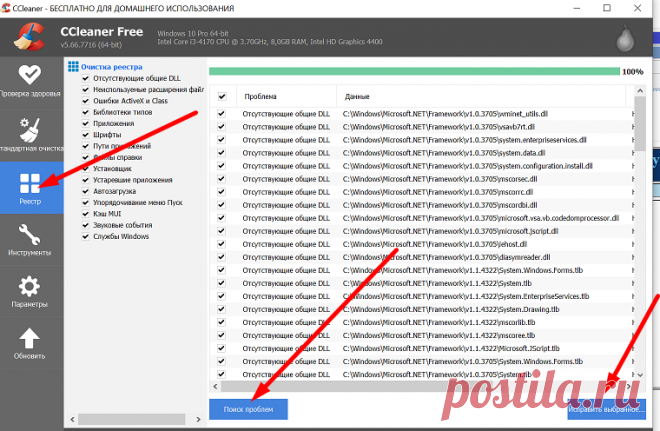Toggle the Отсутствующие общие DLL category checkbox
Image resolution: width=660 pixels, height=431 pixels.
tap(85, 78)
